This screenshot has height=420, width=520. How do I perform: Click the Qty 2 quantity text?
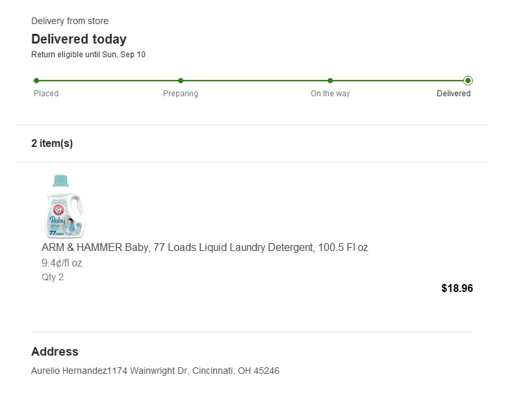[53, 277]
